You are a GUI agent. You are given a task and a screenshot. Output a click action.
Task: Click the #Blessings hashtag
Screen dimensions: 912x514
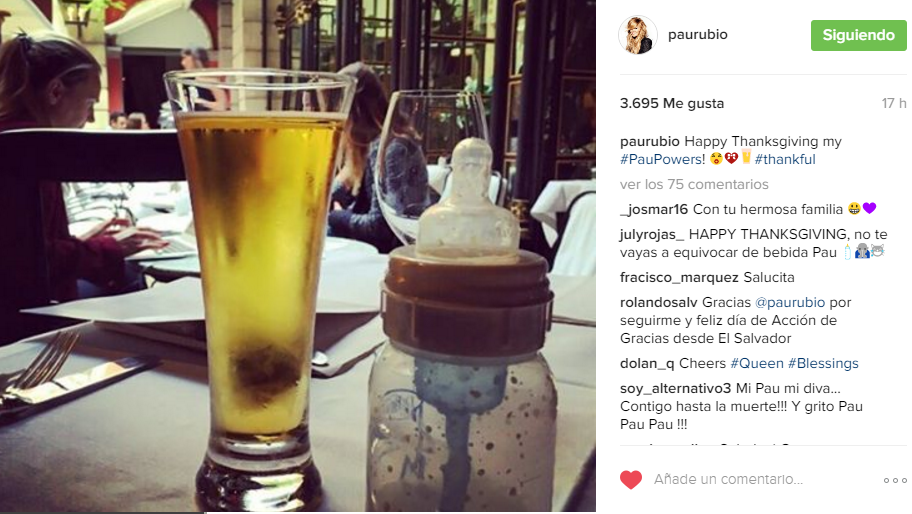pyautogui.click(x=823, y=363)
